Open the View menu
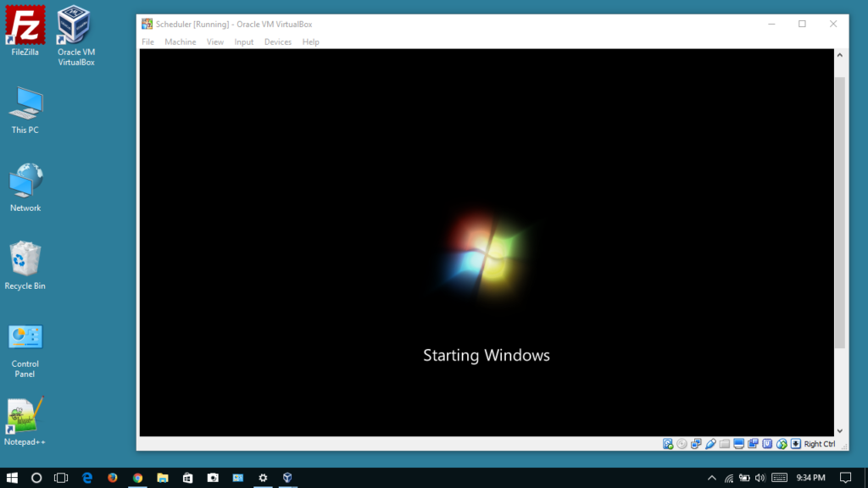The height and width of the screenshot is (488, 868). pos(214,42)
